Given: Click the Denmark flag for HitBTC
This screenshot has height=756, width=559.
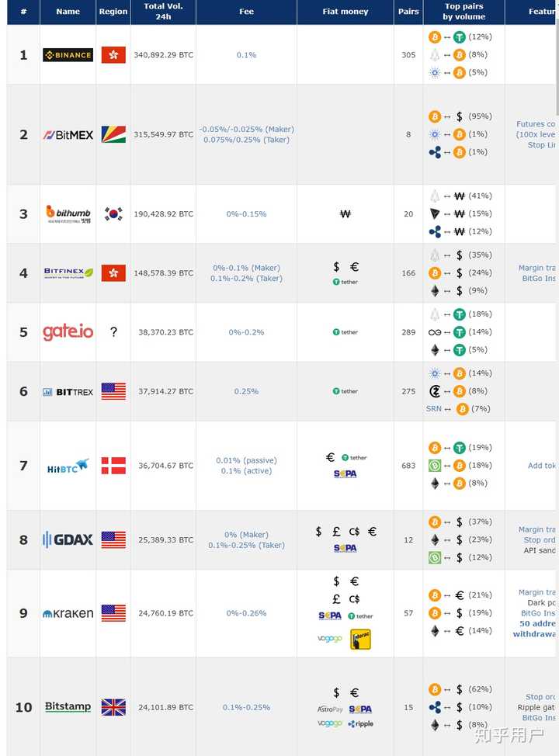Looking at the screenshot, I should (113, 466).
